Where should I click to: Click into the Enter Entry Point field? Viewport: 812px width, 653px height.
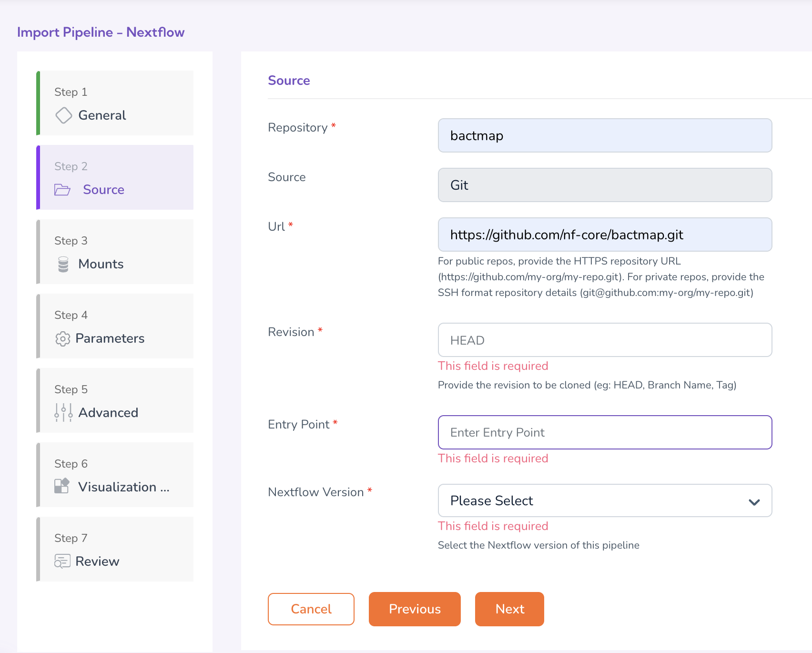pos(604,432)
